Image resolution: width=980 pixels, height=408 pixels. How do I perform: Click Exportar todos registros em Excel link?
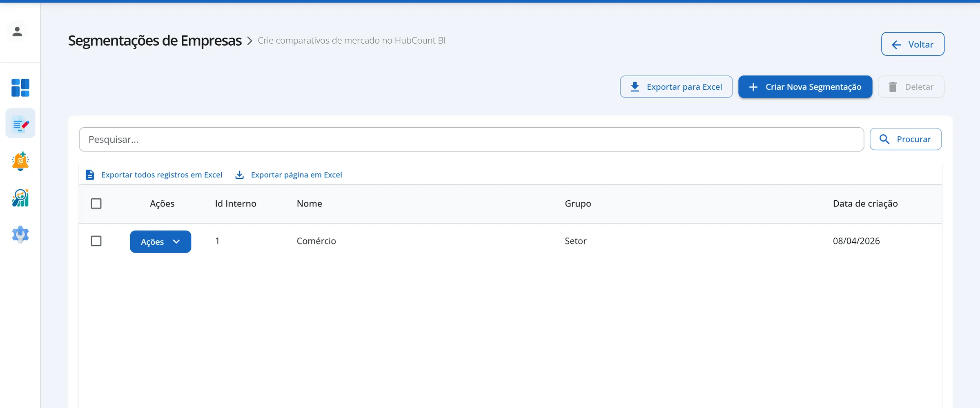coord(154,175)
